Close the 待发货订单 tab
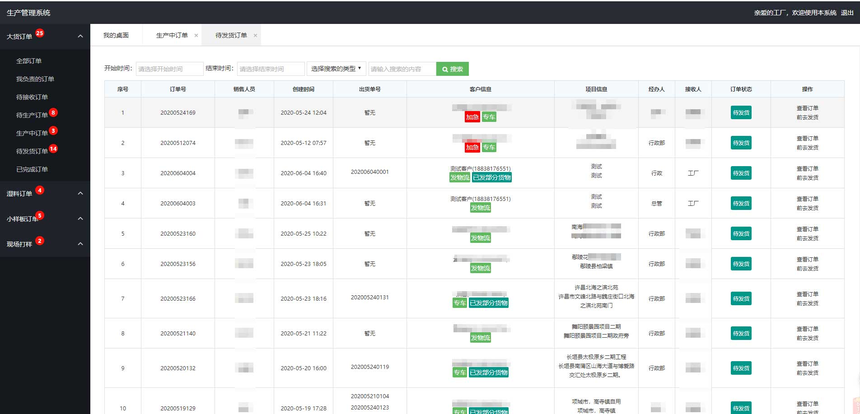The image size is (860, 414). pos(256,36)
